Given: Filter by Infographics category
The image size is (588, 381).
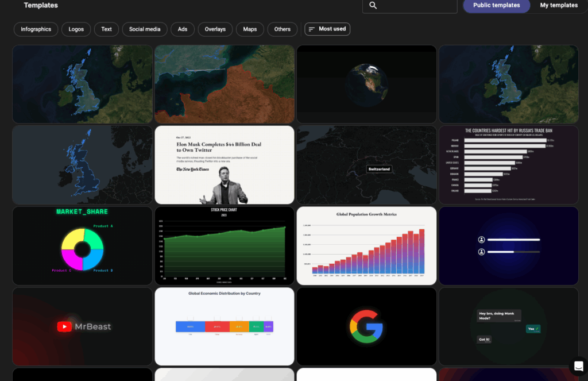Looking at the screenshot, I should coord(36,29).
